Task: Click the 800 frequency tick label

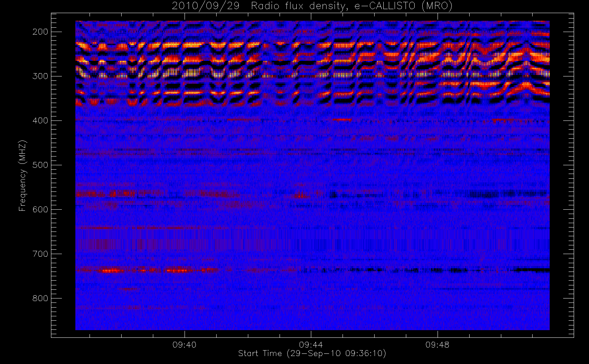Action: click(40, 298)
